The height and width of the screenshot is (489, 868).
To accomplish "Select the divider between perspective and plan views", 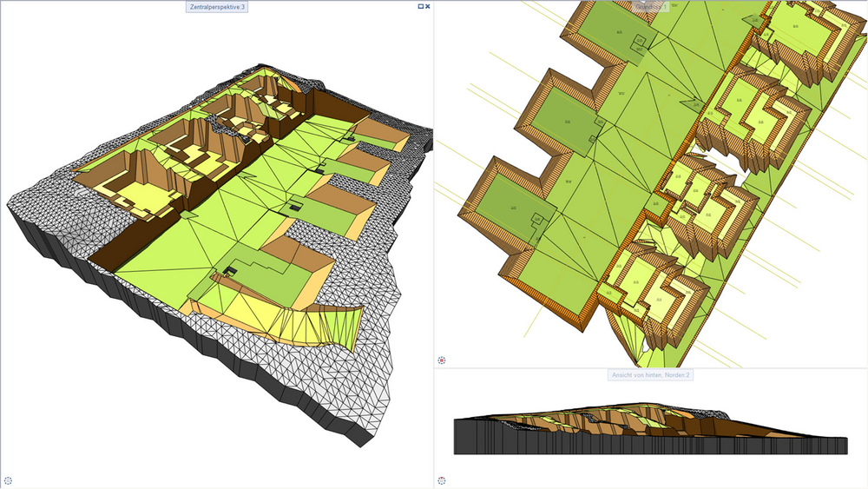I will click(x=433, y=244).
